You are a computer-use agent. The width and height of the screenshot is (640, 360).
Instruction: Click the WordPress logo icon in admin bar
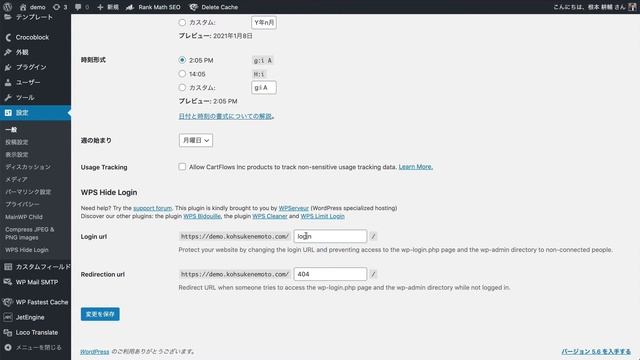coord(7,7)
